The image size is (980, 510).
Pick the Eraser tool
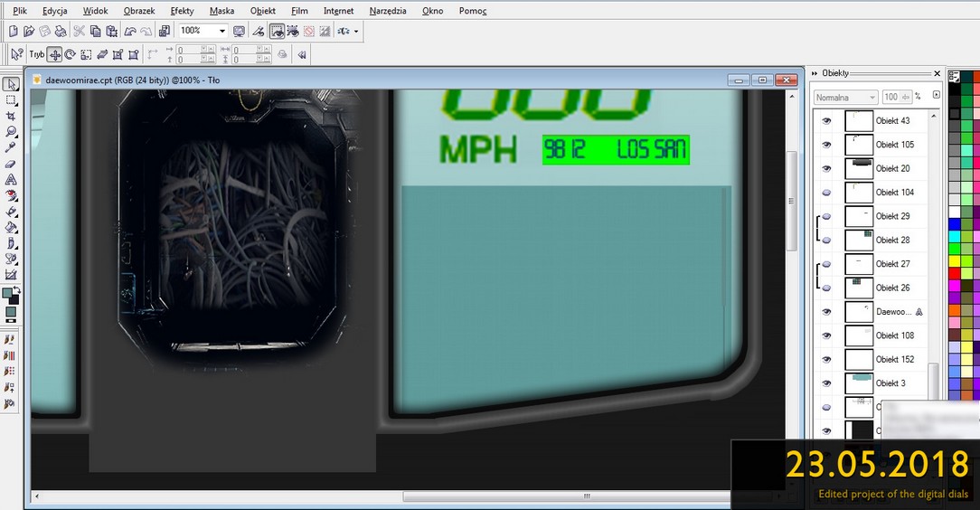pyautogui.click(x=11, y=164)
